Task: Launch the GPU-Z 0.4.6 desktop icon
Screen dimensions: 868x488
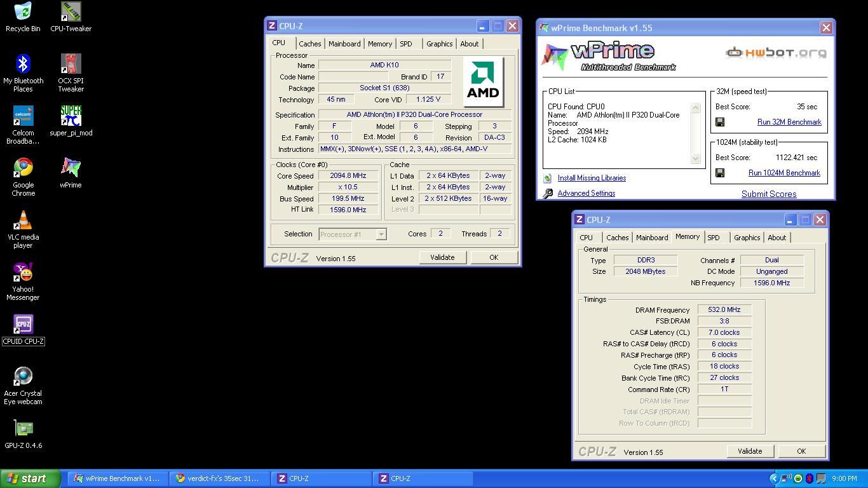Action: pyautogui.click(x=23, y=434)
